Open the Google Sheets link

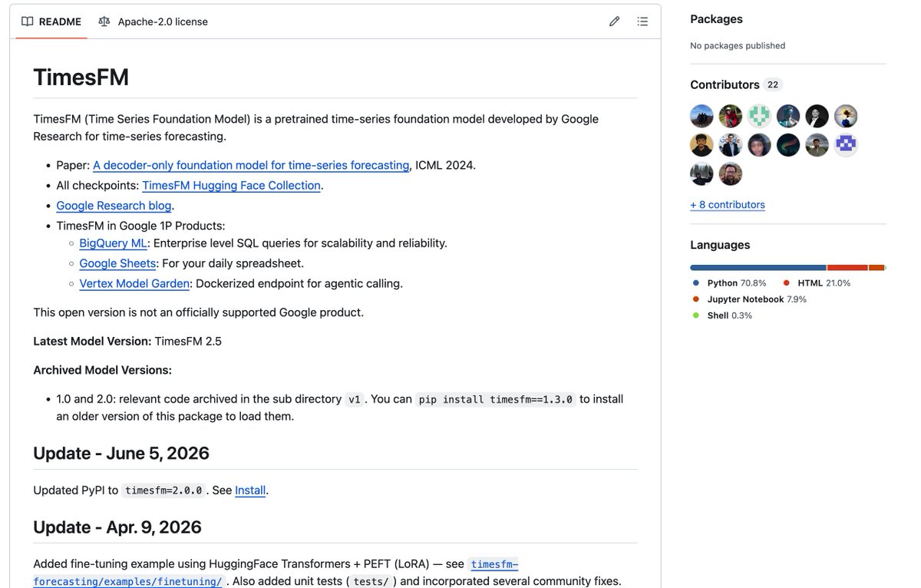[118, 263]
